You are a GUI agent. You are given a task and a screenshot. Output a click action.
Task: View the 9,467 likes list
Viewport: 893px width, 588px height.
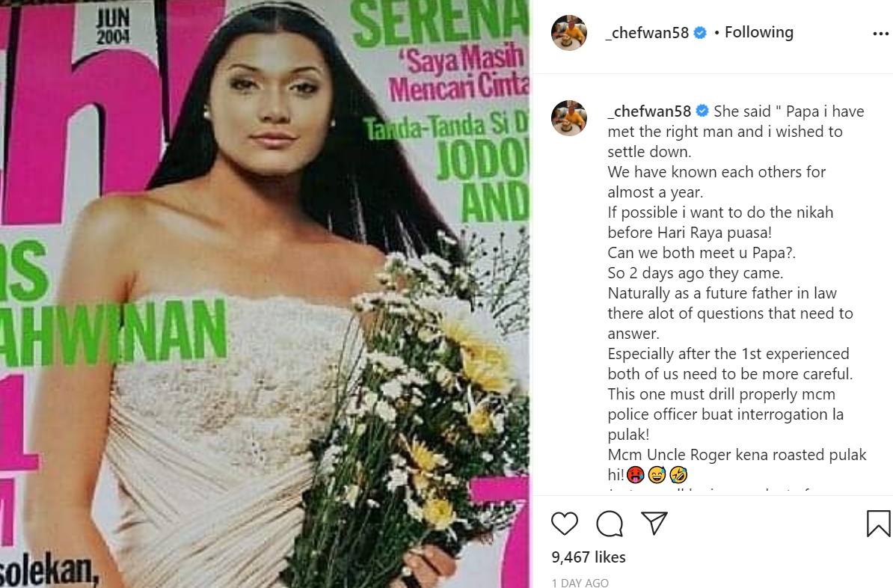tap(589, 557)
